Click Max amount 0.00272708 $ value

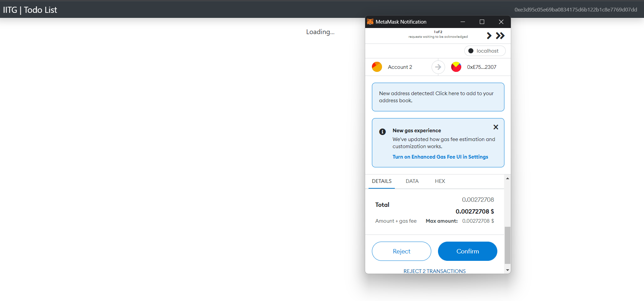tap(478, 221)
